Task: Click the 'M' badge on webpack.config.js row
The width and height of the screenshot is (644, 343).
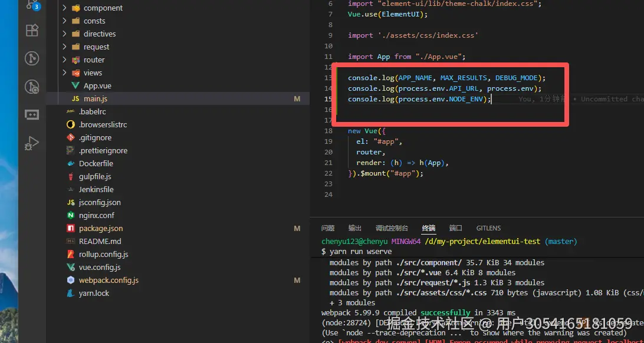Action: 297,280
